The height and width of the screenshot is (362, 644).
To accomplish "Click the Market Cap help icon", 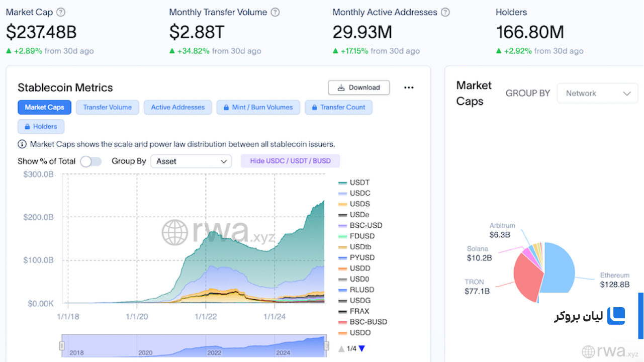I will [x=61, y=12].
